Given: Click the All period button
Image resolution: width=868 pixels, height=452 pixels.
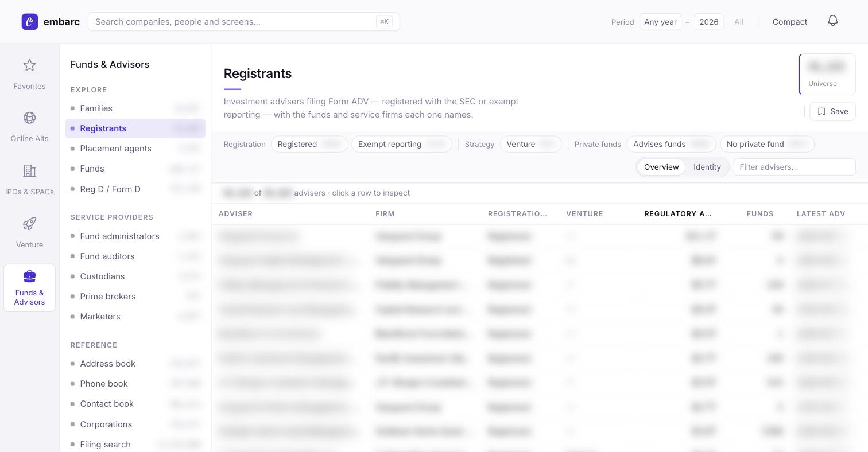Looking at the screenshot, I should [x=739, y=22].
